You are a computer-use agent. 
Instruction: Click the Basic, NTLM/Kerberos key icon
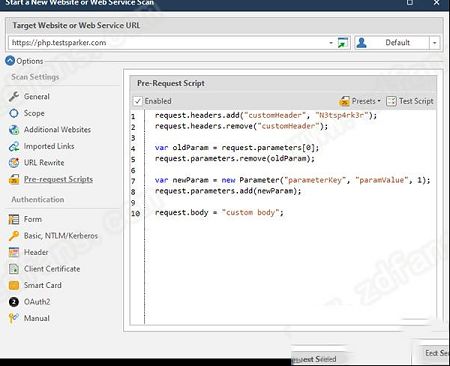(x=14, y=236)
